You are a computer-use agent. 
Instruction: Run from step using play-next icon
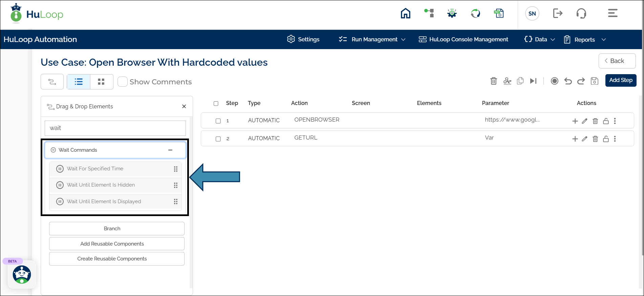[533, 81]
